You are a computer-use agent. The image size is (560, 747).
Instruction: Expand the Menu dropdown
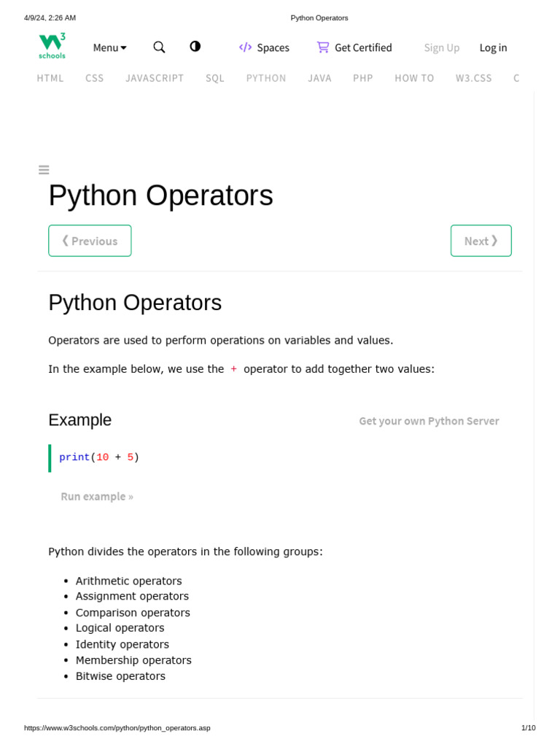[x=109, y=47]
